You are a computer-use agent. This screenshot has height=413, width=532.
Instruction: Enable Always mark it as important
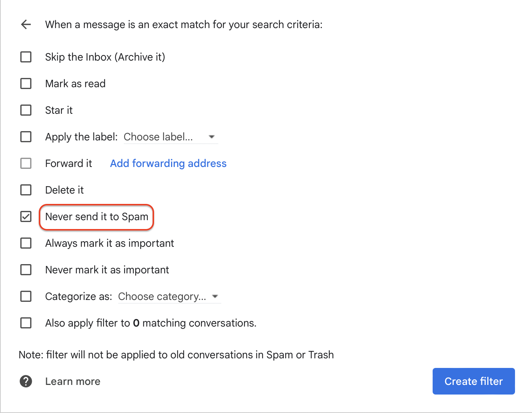click(26, 243)
